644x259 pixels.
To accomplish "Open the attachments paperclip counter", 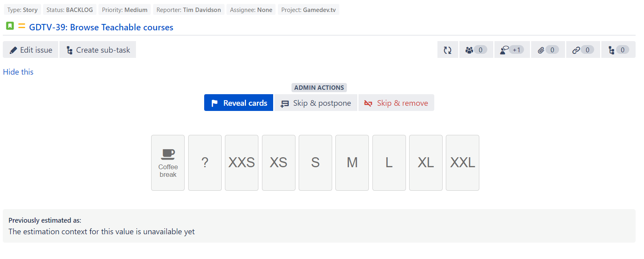I will pos(548,50).
